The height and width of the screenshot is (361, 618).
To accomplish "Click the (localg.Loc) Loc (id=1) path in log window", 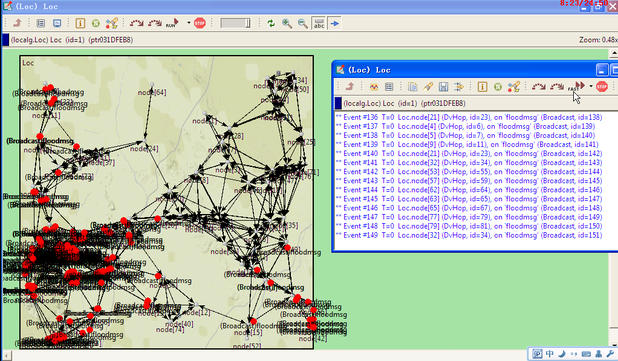I will pyautogui.click(x=404, y=103).
